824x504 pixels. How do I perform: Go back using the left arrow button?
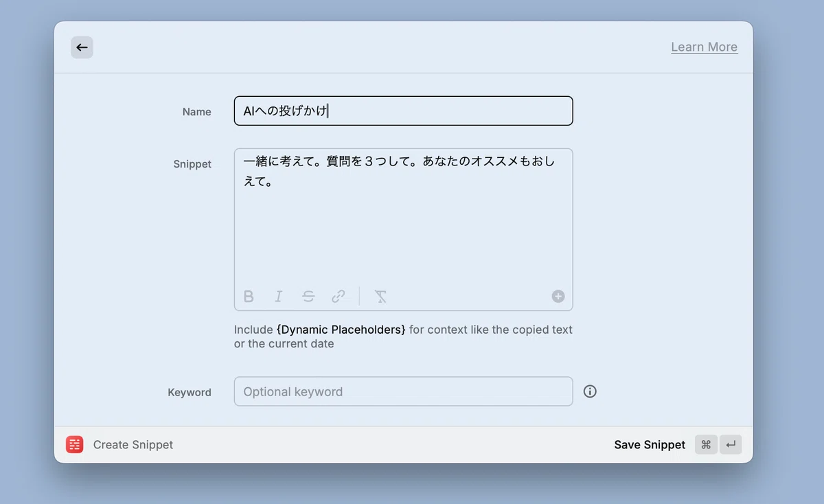82,47
